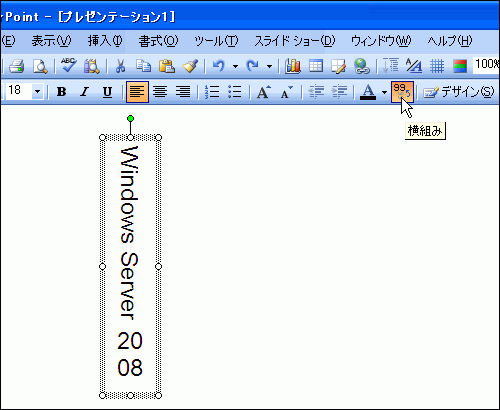
Task: Insert a table with table icon
Action: 316,66
